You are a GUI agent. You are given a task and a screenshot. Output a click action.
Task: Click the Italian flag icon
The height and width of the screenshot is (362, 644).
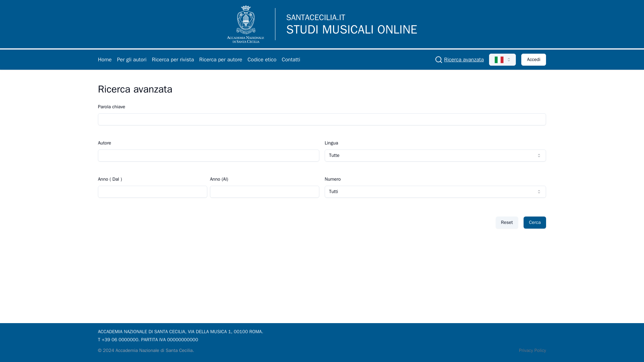click(499, 60)
